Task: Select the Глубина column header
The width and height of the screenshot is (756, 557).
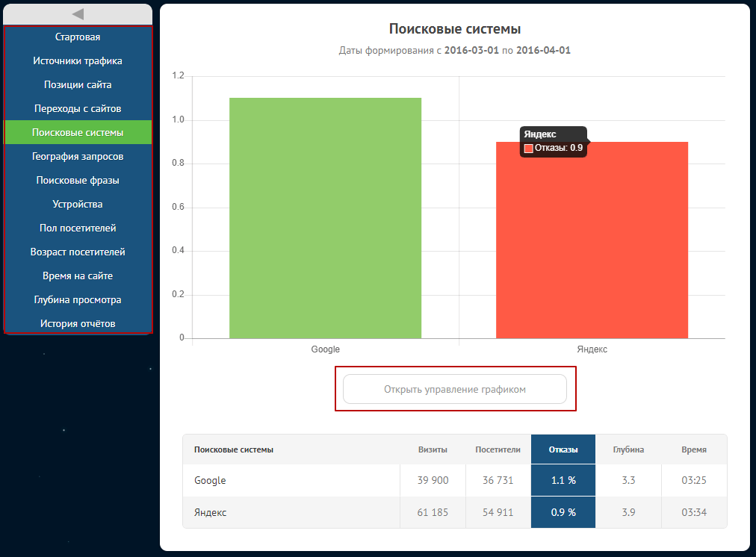Action: tap(628, 449)
